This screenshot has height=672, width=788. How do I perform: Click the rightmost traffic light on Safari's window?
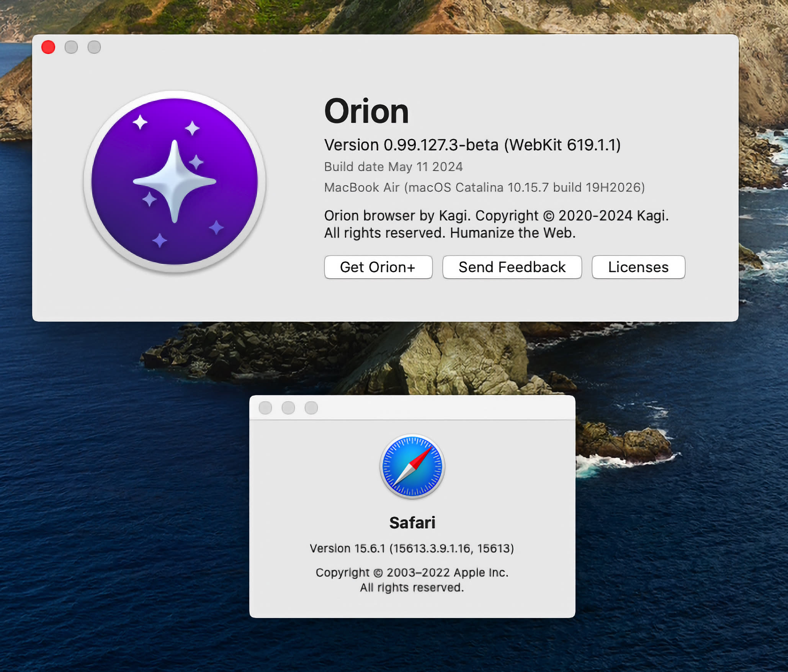pos(312,407)
